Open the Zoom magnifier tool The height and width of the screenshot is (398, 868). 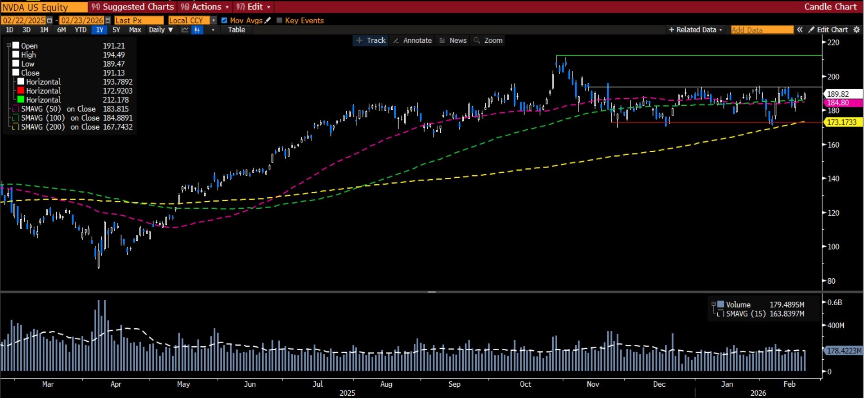pos(488,41)
